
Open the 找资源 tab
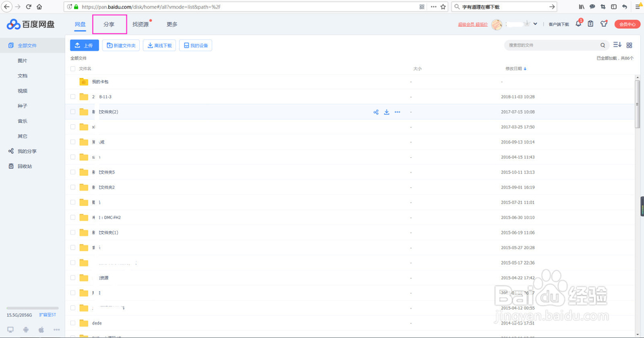point(140,24)
